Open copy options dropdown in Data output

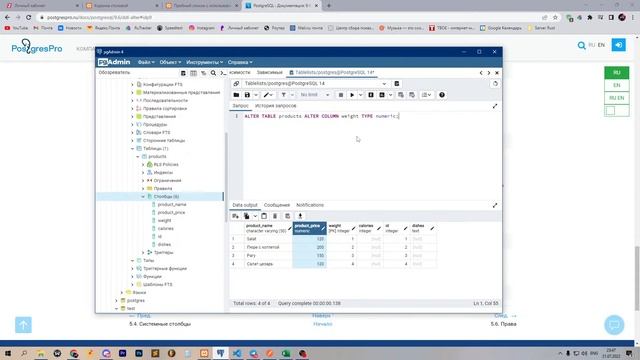tap(255, 216)
